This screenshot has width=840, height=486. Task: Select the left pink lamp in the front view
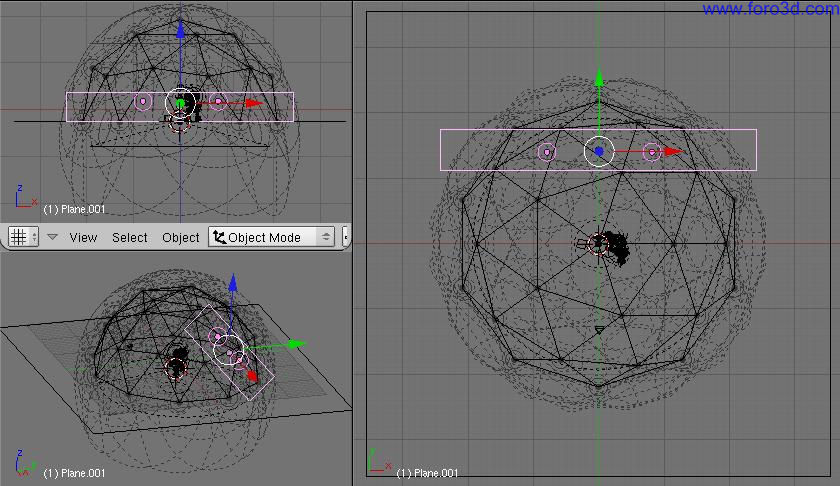[x=142, y=101]
